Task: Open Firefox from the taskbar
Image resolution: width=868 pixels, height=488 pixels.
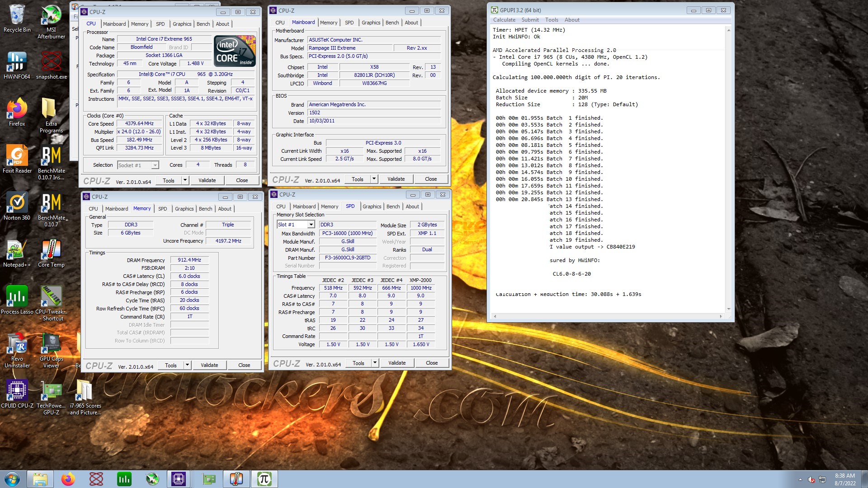Action: pyautogui.click(x=68, y=479)
